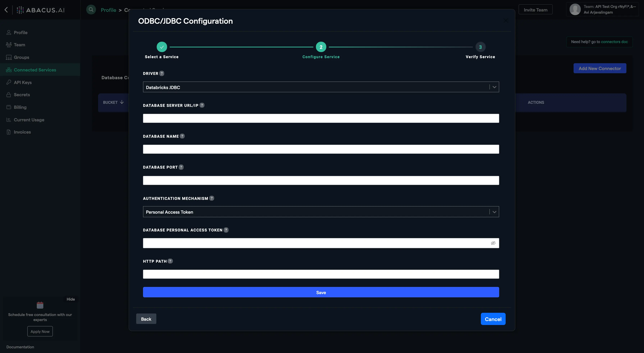Click the HTTP Path help icon
644x353 pixels.
170,261
